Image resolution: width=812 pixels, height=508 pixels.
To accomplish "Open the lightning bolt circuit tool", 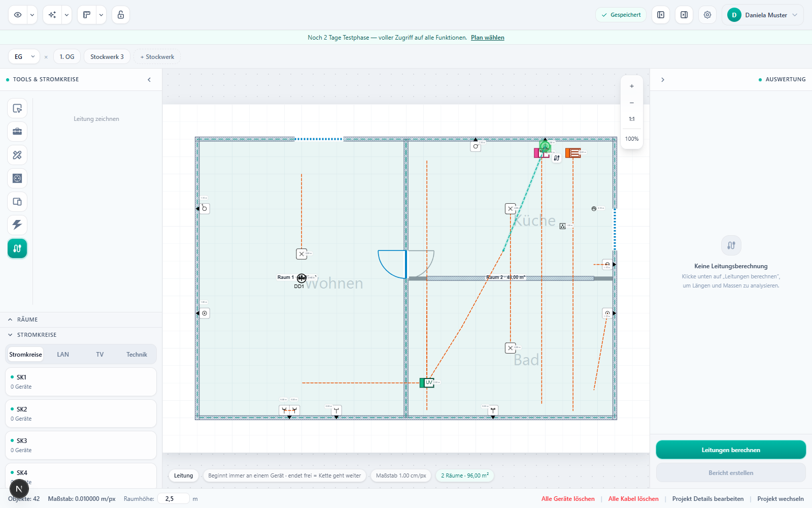I will click(x=17, y=225).
